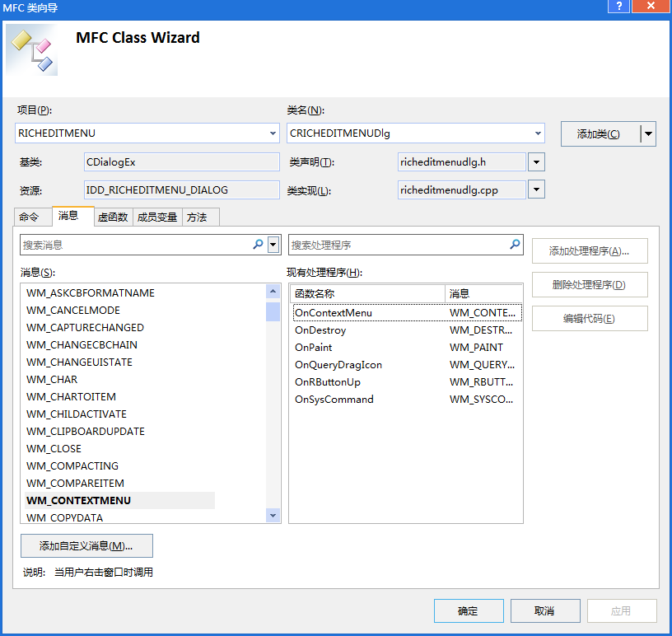Select WM_CHILDACTIVATE message
This screenshot has height=636, width=672.
(x=77, y=414)
